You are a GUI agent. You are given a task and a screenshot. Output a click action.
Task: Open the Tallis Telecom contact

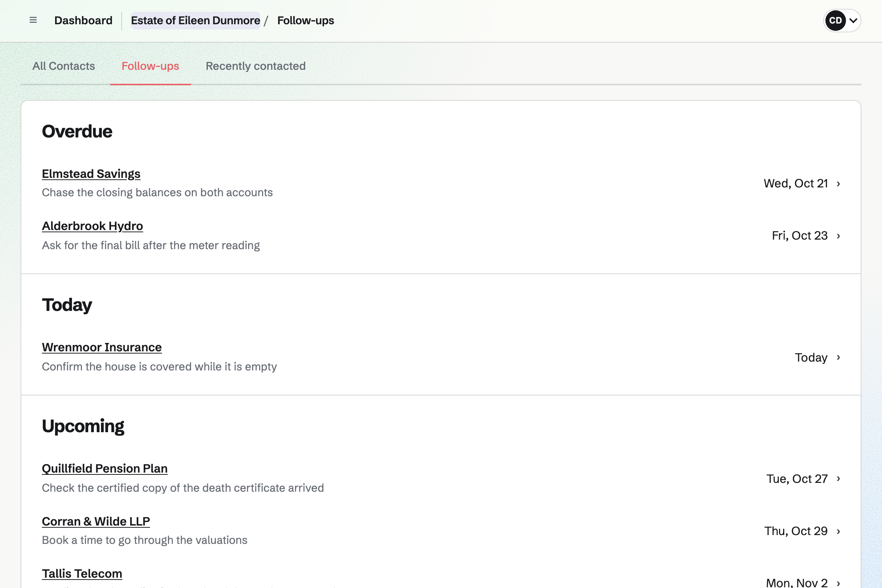pos(82,573)
